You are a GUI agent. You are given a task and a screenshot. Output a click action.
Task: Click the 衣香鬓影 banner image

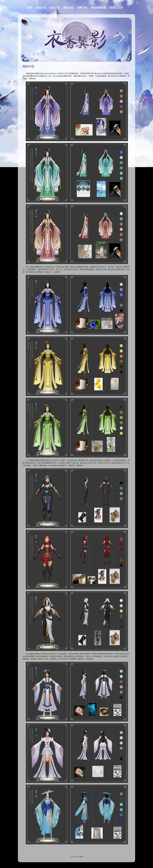click(76, 40)
